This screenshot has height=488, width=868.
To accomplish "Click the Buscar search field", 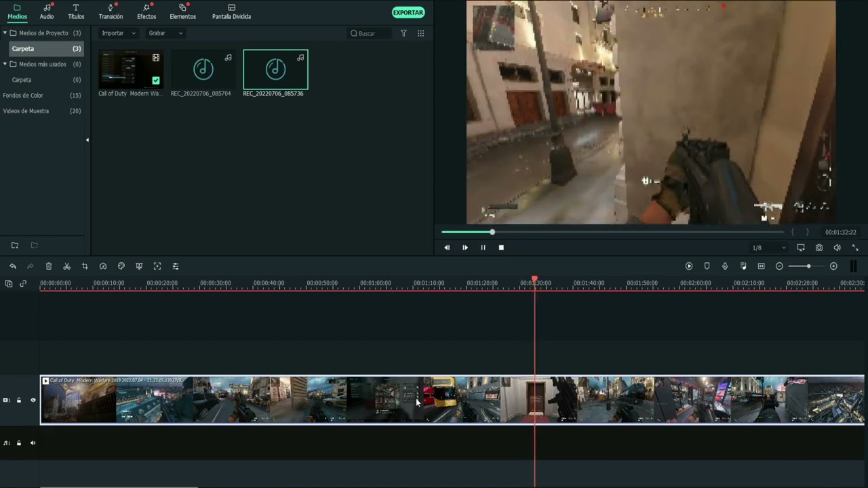I will [x=370, y=33].
